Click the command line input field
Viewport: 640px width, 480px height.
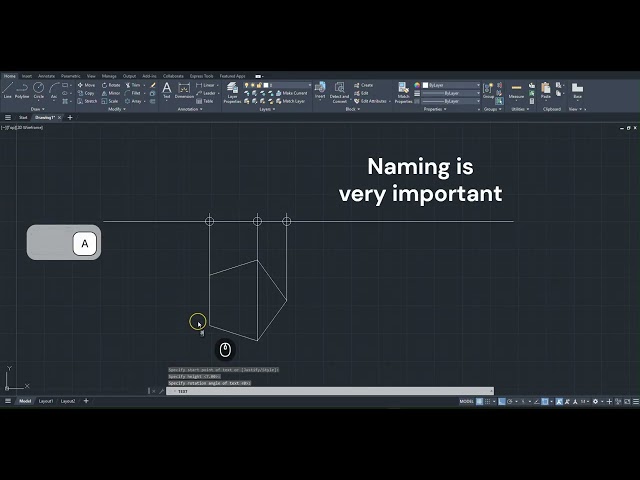330,391
